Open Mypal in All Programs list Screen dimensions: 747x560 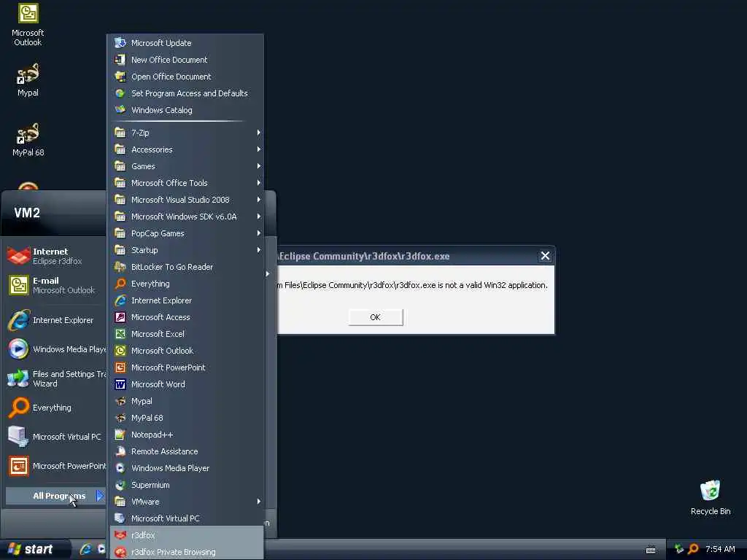[x=186, y=401]
